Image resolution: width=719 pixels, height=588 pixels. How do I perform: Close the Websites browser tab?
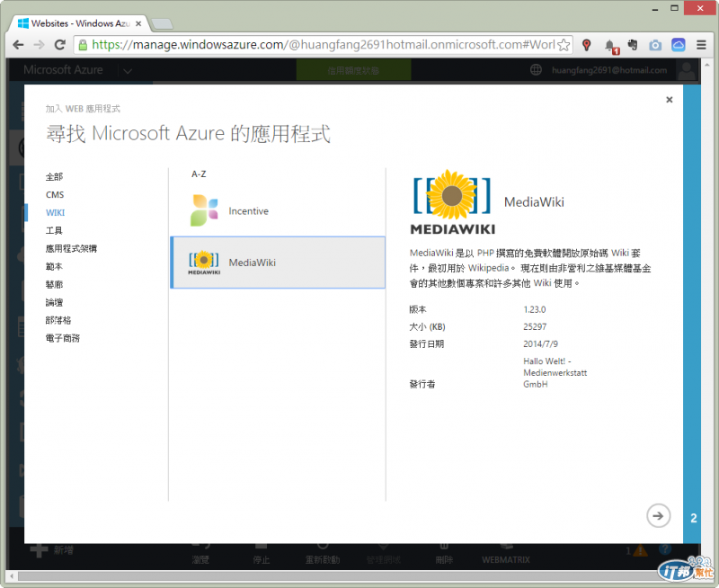(138, 23)
